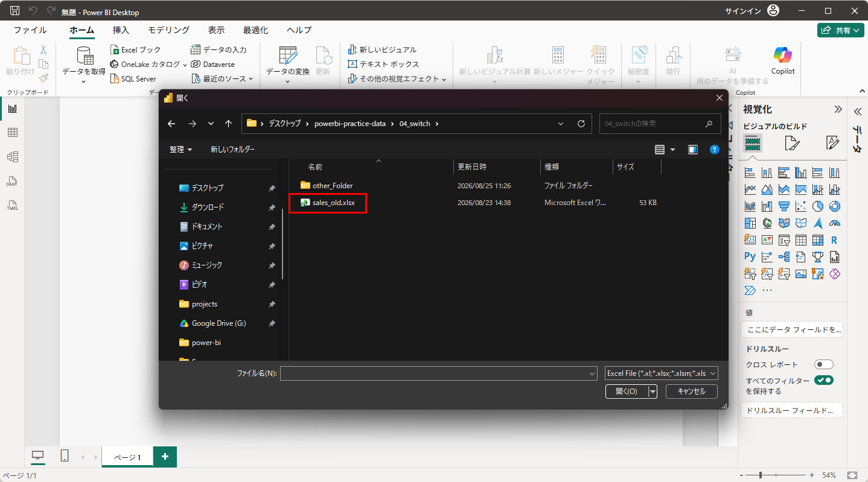
Task: Click the Open button split arrow
Action: [653, 392]
